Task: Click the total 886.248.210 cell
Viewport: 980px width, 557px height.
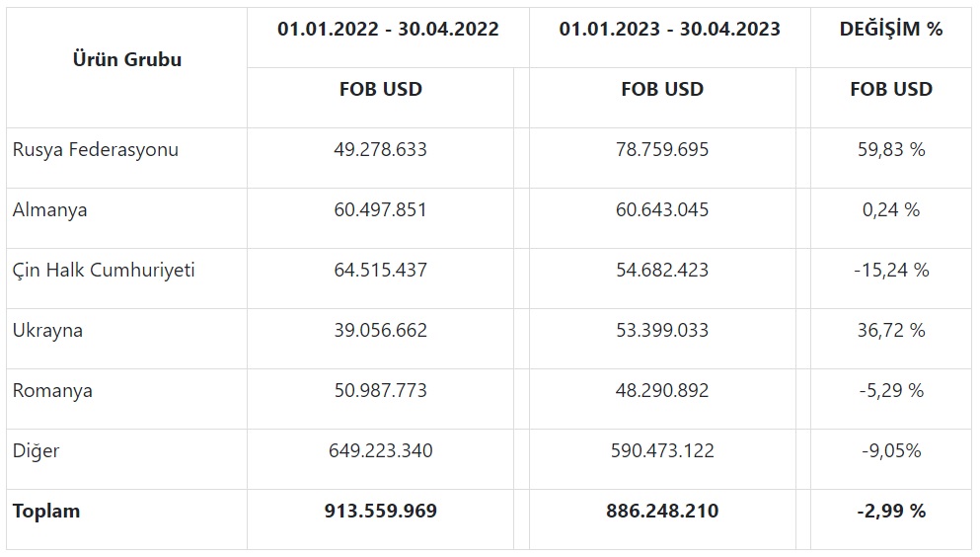Action: [x=662, y=511]
